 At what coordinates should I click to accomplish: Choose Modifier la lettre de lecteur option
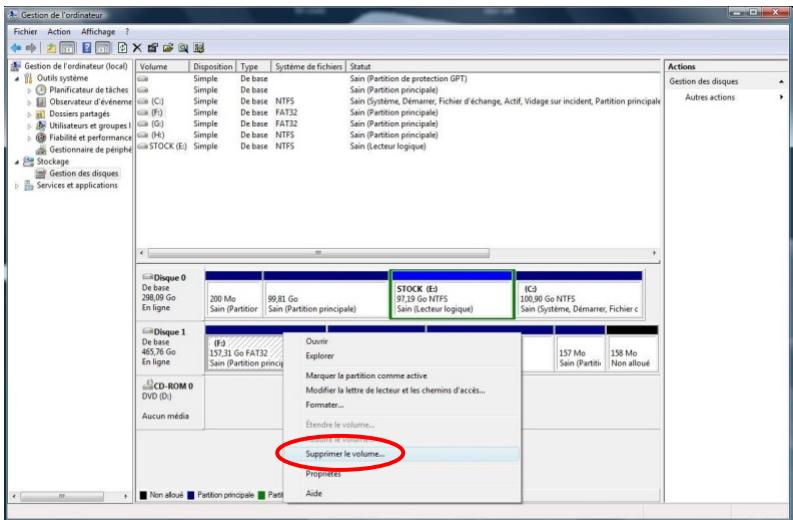[x=402, y=391]
